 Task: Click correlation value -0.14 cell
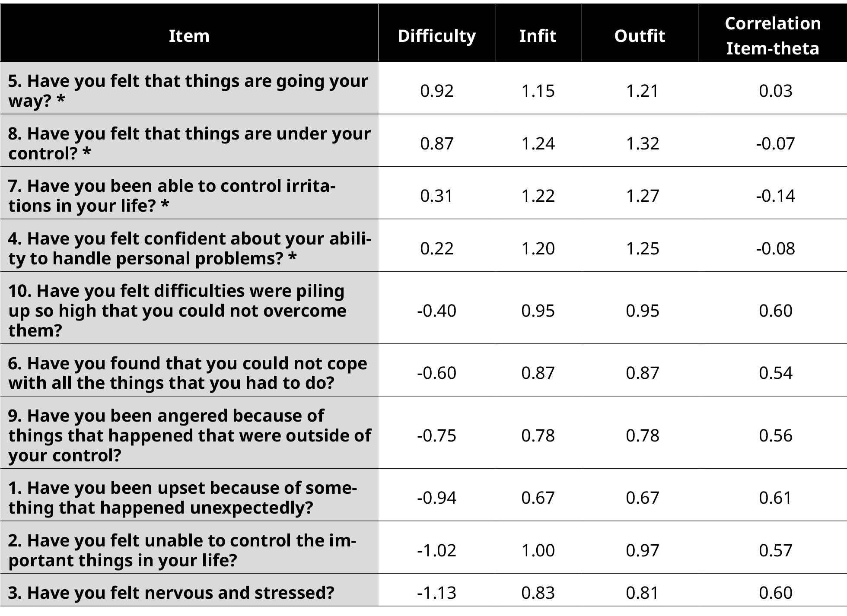pyautogui.click(x=775, y=196)
